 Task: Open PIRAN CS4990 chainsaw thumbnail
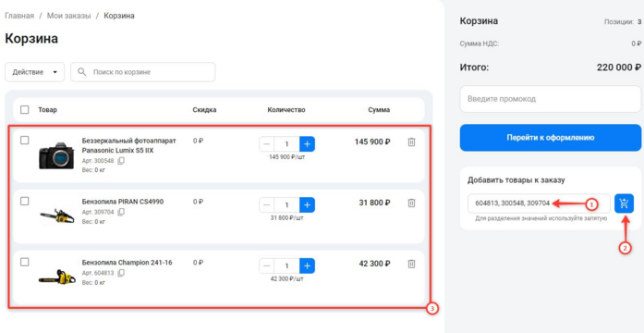tap(56, 216)
